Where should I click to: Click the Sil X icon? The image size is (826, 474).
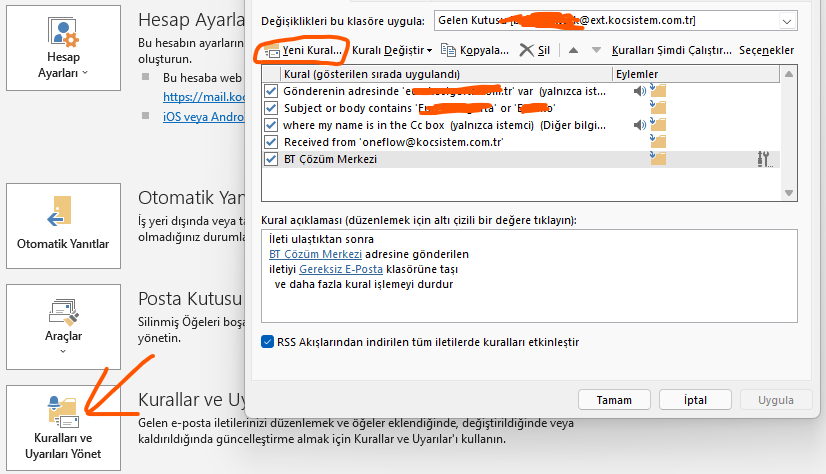(526, 50)
